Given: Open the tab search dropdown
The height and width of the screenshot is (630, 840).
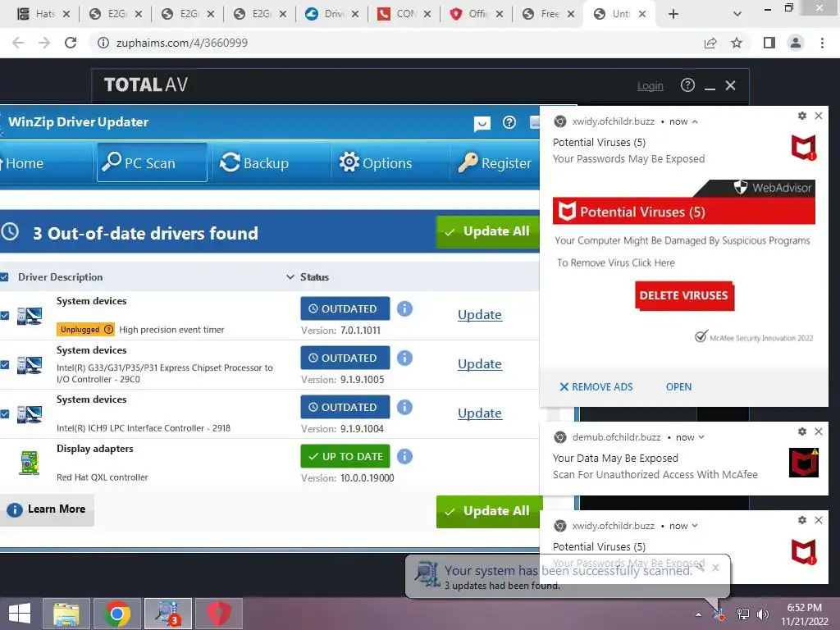Looking at the screenshot, I should (x=737, y=14).
